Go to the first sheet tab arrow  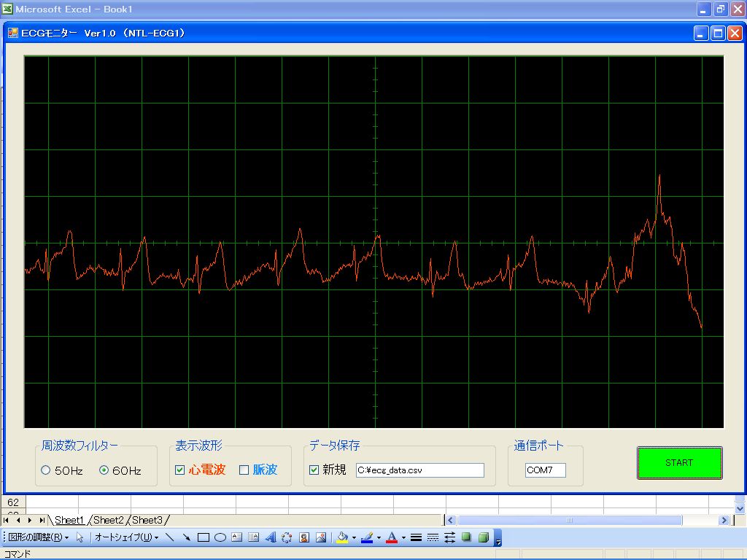pyautogui.click(x=6, y=521)
